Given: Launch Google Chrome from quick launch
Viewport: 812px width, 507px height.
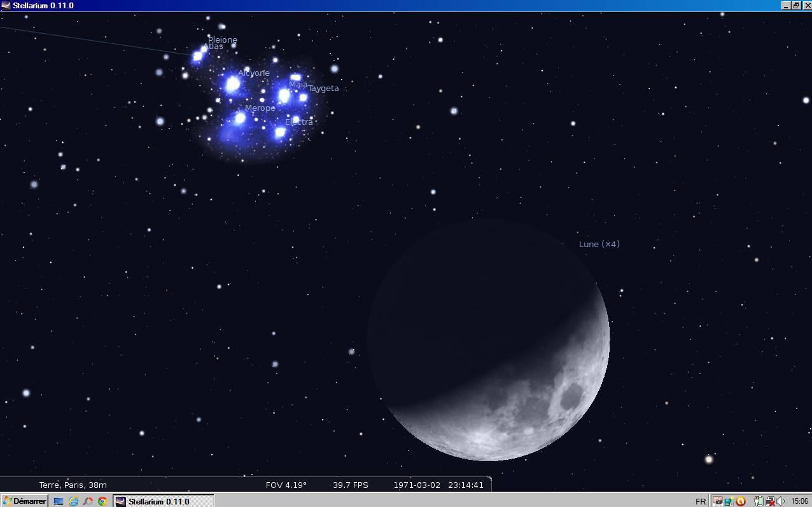Looking at the screenshot, I should pyautogui.click(x=102, y=501).
